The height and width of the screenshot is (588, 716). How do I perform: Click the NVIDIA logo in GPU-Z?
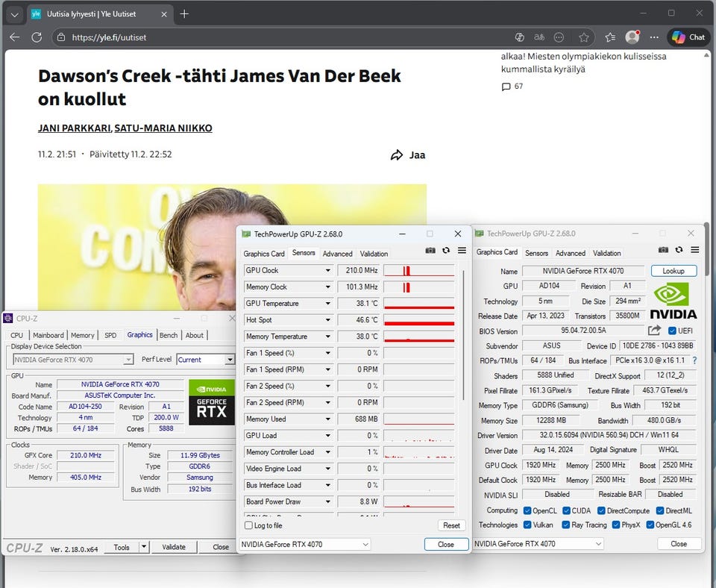point(673,301)
